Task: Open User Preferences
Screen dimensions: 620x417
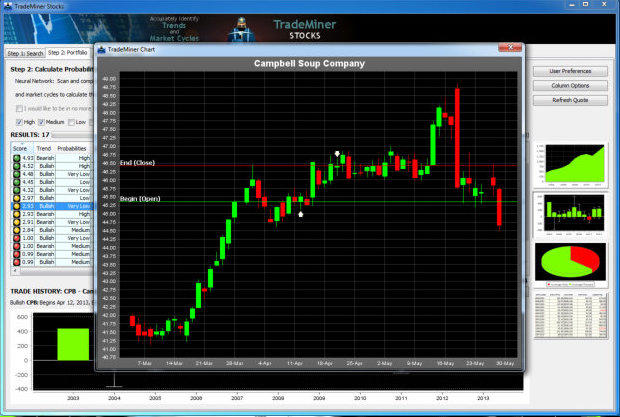Action: [x=570, y=71]
